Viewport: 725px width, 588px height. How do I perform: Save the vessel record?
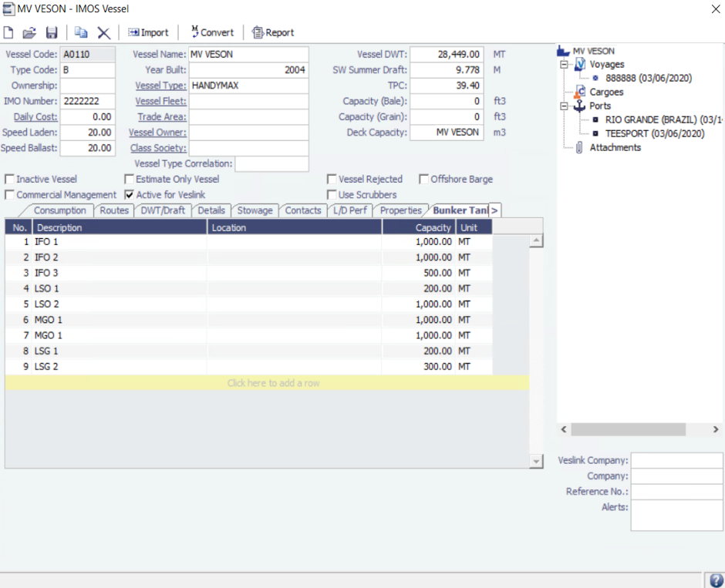click(x=51, y=32)
